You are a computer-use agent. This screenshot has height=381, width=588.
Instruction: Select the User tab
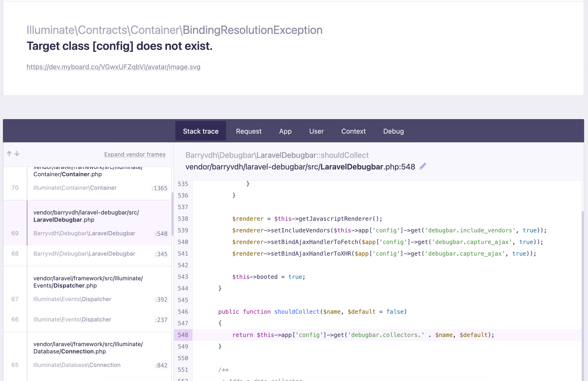point(316,131)
